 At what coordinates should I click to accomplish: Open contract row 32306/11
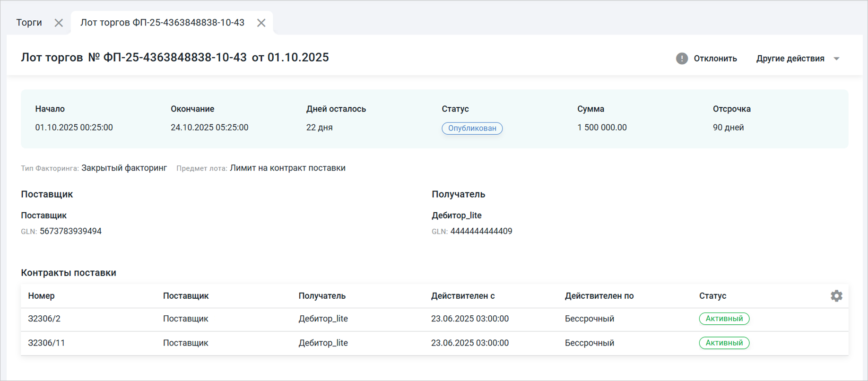pos(46,343)
